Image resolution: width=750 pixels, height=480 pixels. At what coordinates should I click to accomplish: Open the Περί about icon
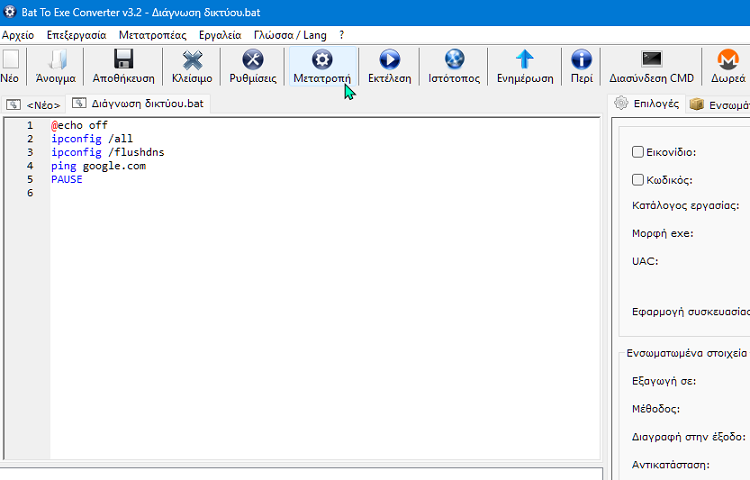pos(582,60)
